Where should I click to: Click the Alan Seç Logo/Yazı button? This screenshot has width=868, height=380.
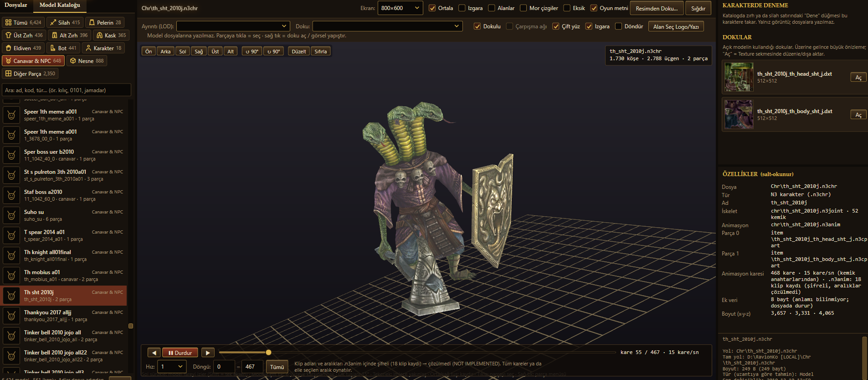tap(676, 27)
